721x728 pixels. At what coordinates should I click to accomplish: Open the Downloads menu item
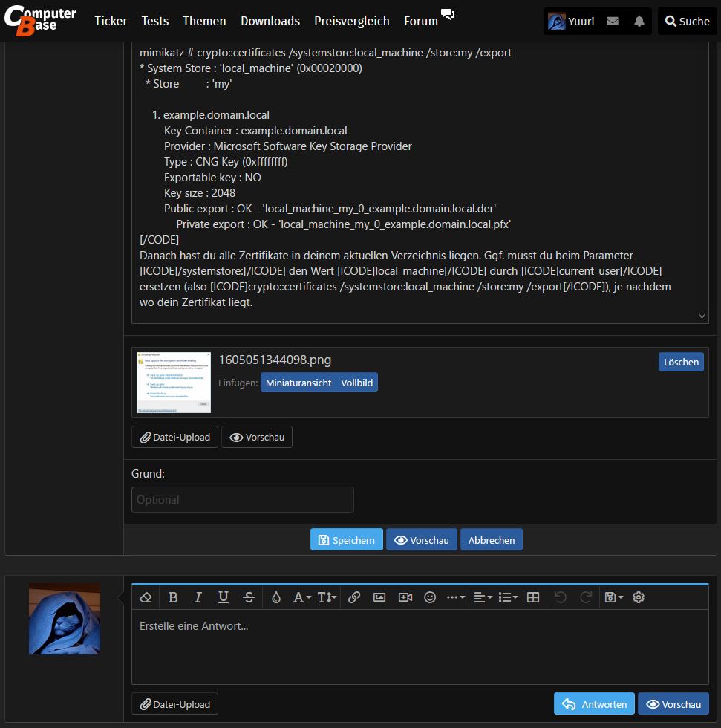coord(270,21)
